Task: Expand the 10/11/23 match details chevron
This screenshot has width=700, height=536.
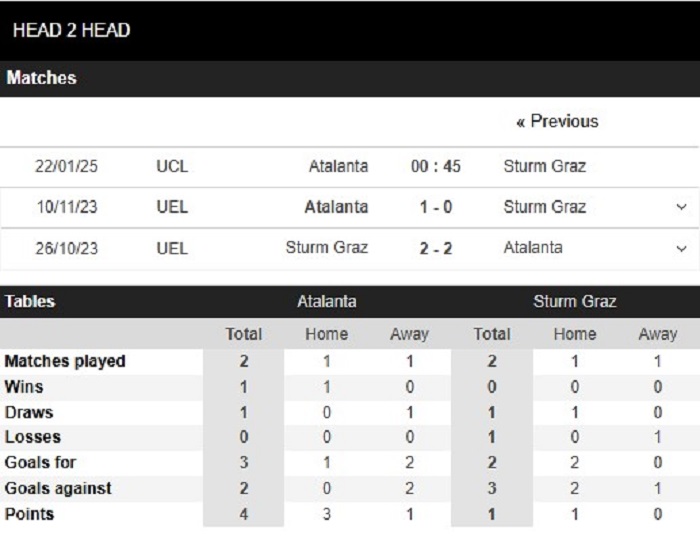Action: click(681, 207)
